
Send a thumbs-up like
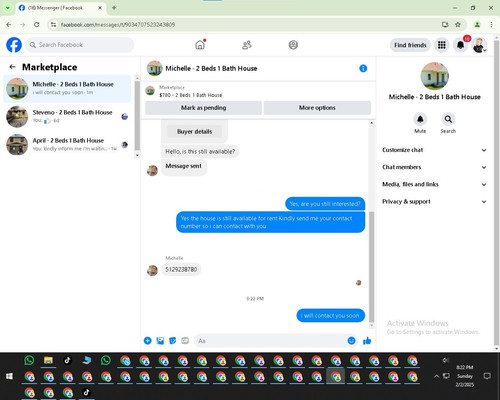(367, 340)
